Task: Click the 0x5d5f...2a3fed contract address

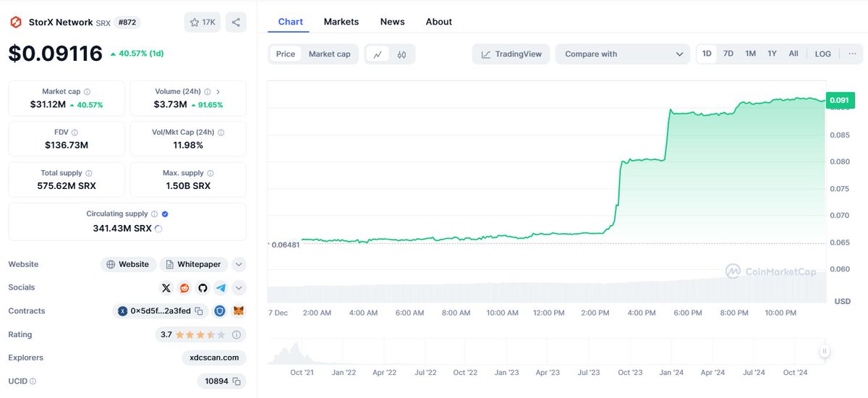Action: click(161, 311)
